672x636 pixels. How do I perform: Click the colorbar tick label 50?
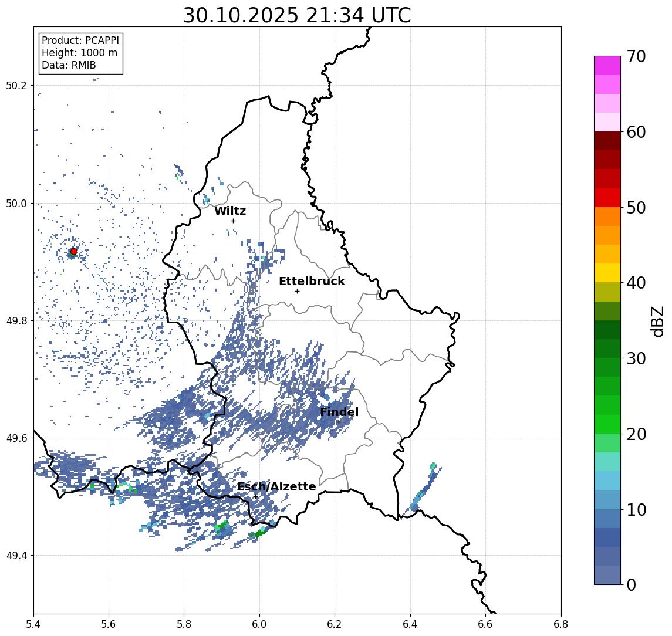(x=636, y=208)
